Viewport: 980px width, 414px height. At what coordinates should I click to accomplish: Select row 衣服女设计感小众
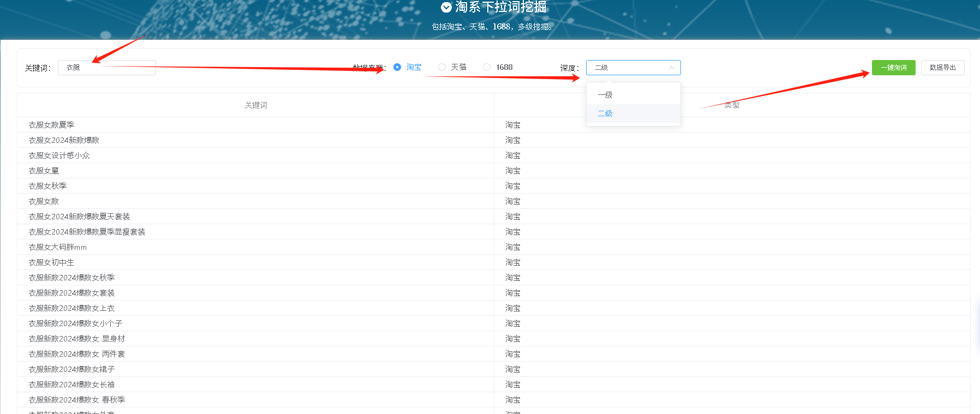493,155
